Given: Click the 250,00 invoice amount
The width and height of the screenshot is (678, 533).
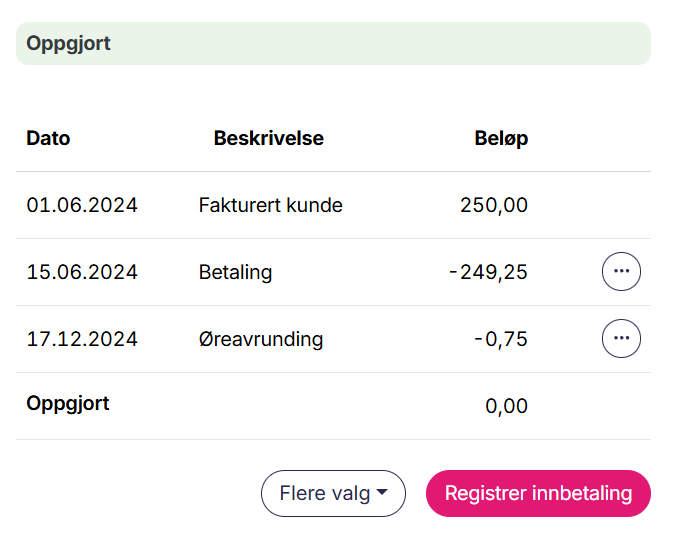Looking at the screenshot, I should [x=494, y=206].
